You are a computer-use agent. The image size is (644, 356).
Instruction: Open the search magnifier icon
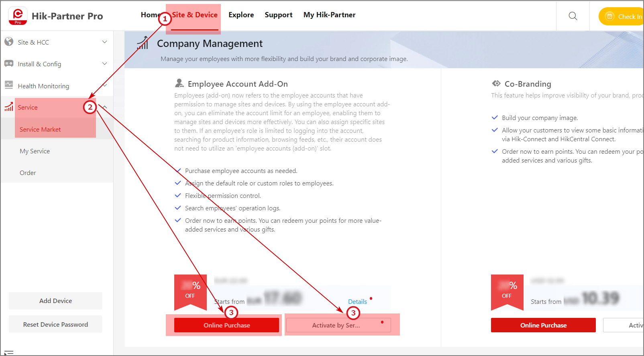click(573, 16)
